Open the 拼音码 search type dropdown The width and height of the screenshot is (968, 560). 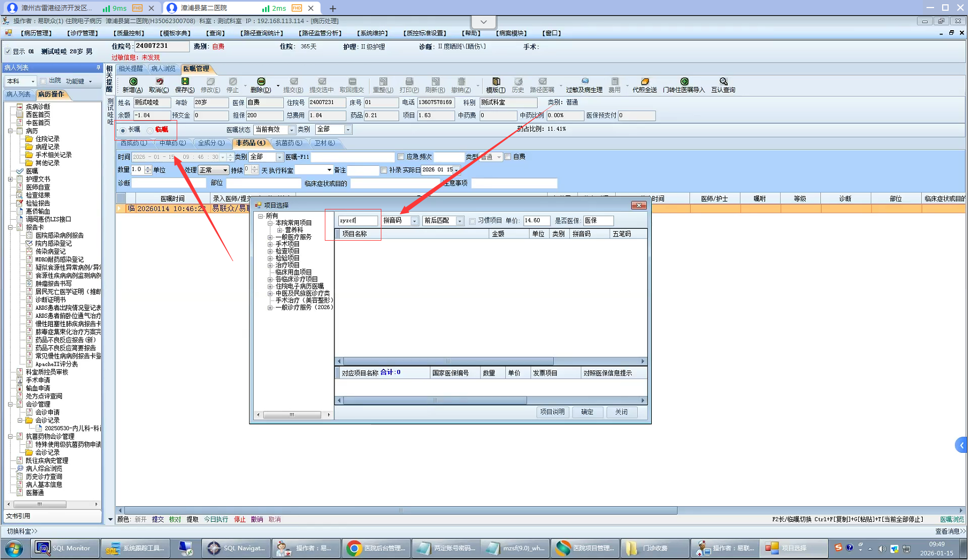tap(414, 221)
